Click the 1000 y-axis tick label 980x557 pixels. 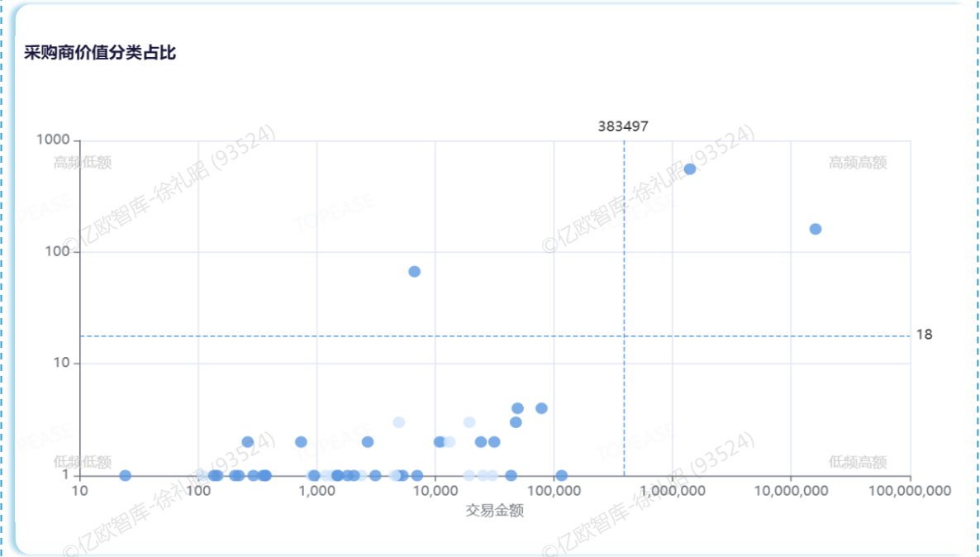[x=53, y=140]
